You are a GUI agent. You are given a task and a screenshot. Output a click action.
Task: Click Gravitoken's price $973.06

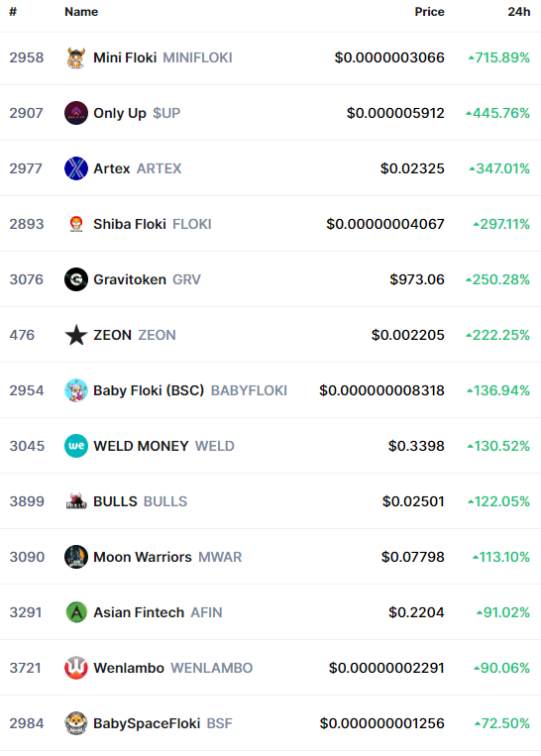(x=417, y=279)
